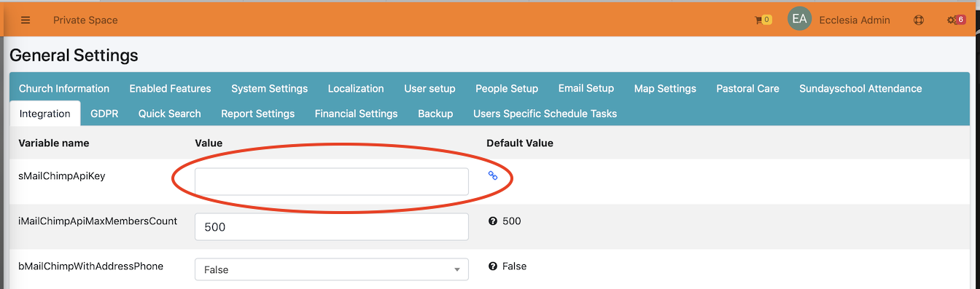Open the Backup tab
Image resolution: width=980 pixels, height=289 pixels.
point(435,114)
